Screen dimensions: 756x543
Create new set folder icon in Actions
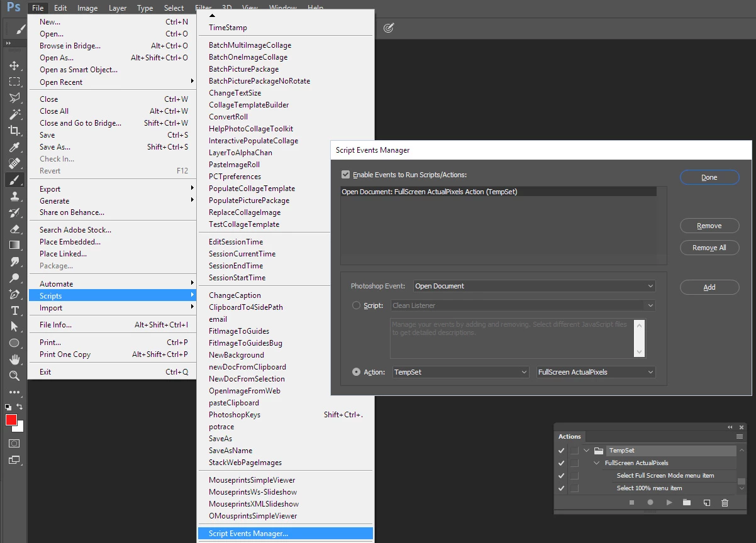pyautogui.click(x=687, y=503)
